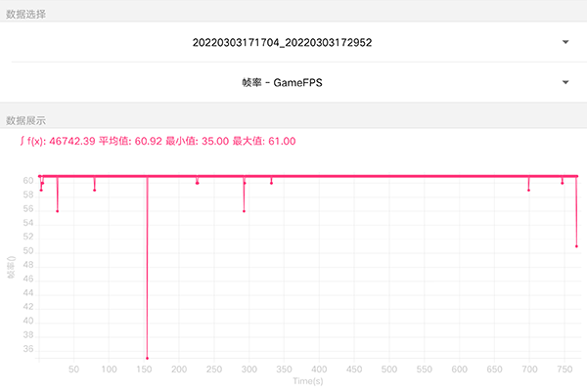Open the session 20220303171704 dropdown arrow
587x392 pixels.
[x=565, y=42]
